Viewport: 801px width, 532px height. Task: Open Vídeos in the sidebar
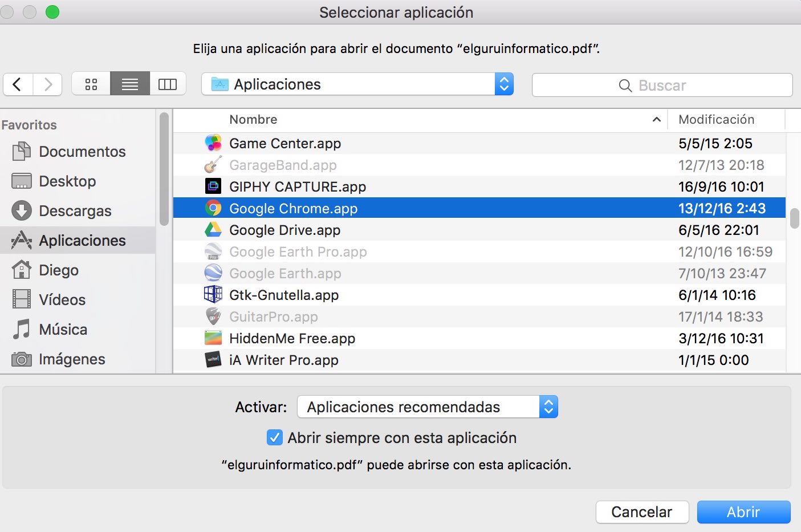tap(78, 299)
